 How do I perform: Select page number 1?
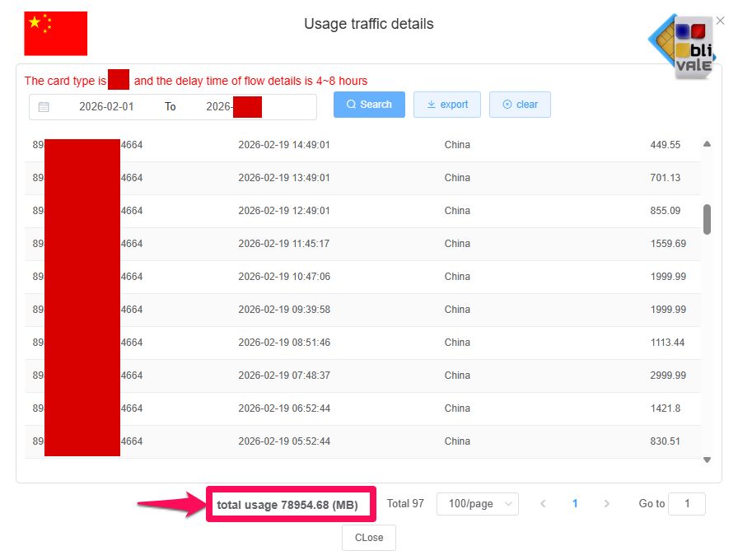[575, 504]
